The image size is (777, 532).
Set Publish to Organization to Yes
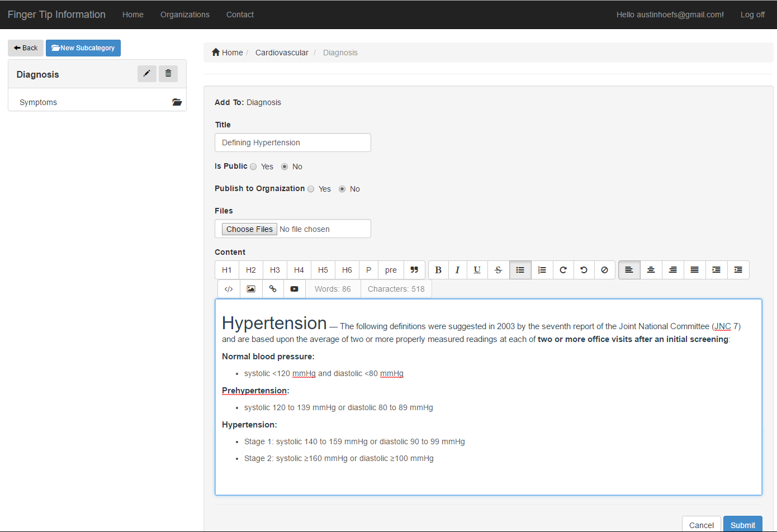point(311,189)
